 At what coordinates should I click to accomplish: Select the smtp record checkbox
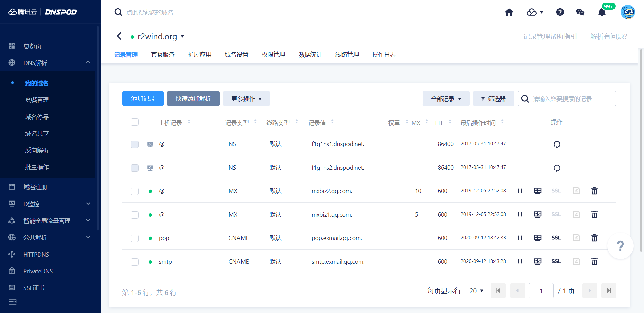(135, 262)
